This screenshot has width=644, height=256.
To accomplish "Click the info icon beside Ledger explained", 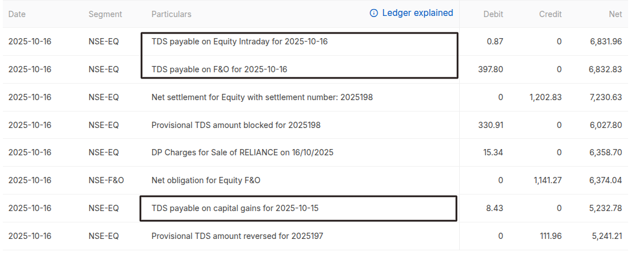I will point(373,13).
